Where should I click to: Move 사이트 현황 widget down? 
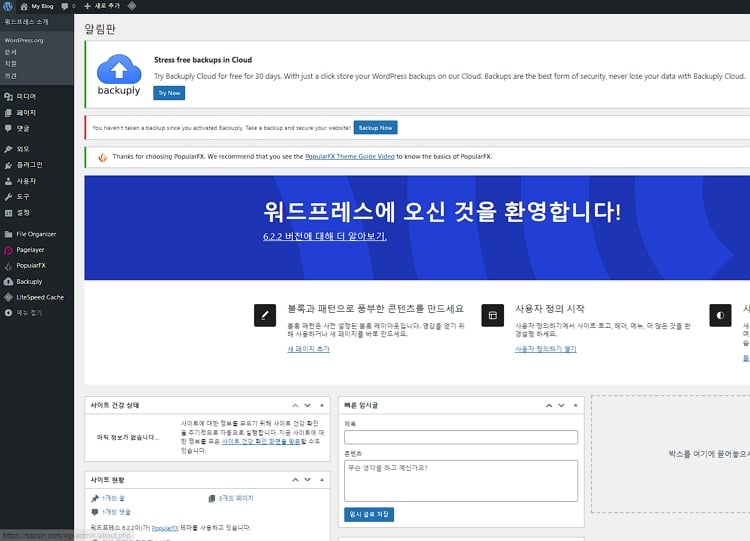pos(308,480)
